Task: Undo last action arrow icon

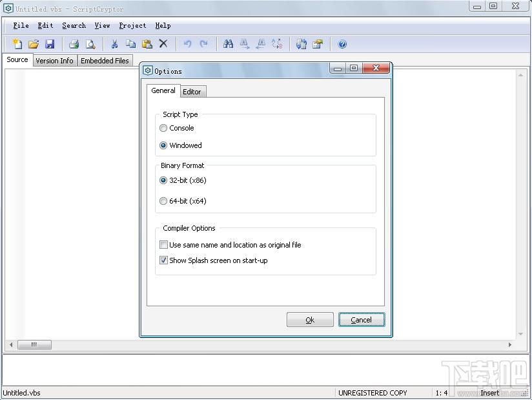Action: tap(187, 44)
